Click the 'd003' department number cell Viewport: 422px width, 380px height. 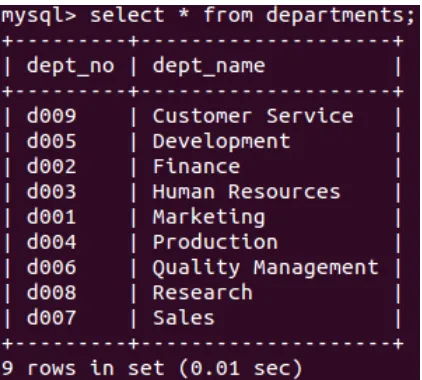point(52,192)
